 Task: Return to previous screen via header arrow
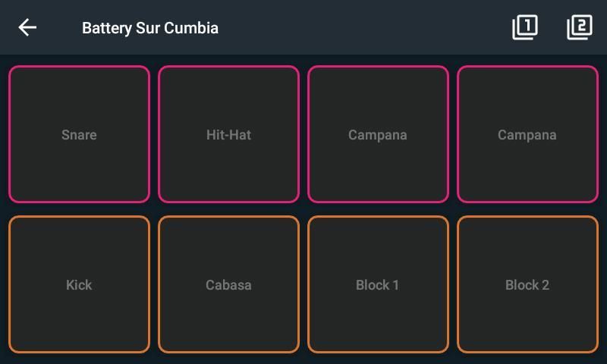[x=27, y=28]
